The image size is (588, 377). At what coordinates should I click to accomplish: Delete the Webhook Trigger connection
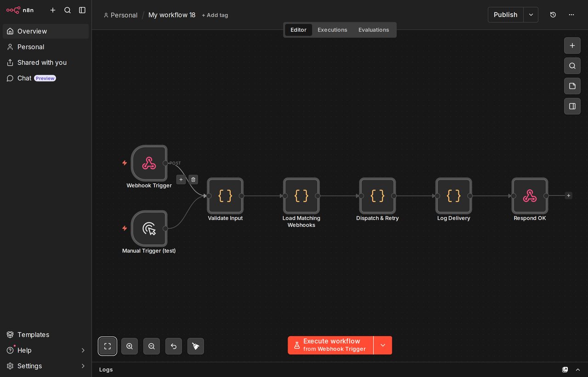pos(193,179)
